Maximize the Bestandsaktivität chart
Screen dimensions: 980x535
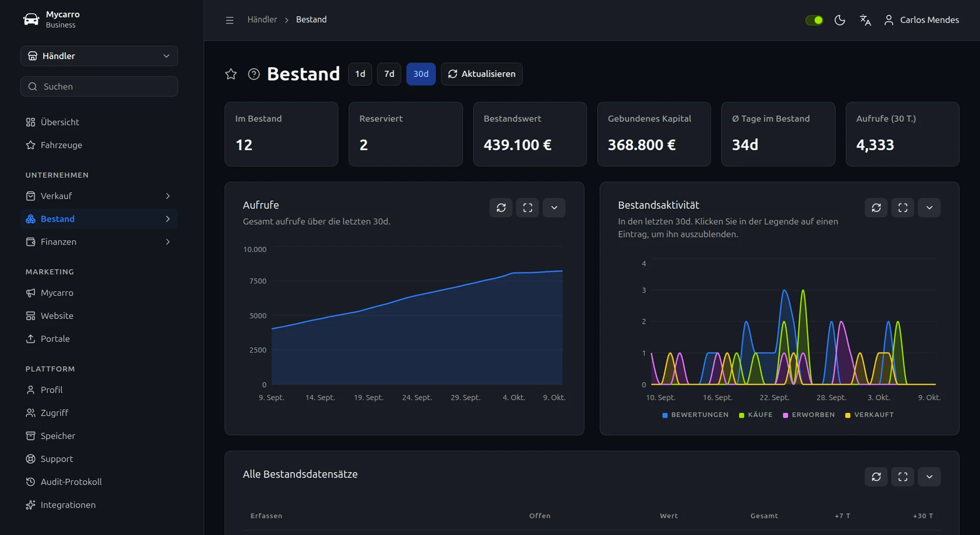[x=903, y=208]
